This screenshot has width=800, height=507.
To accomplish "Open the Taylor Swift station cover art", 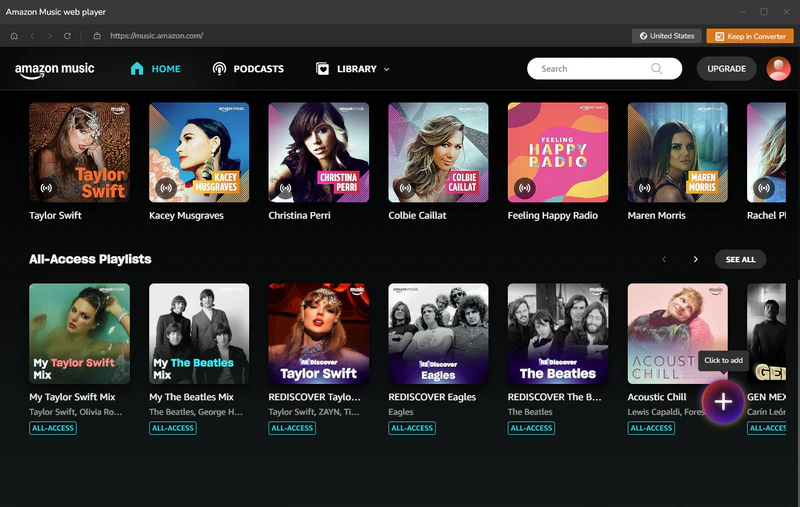I will (80, 153).
